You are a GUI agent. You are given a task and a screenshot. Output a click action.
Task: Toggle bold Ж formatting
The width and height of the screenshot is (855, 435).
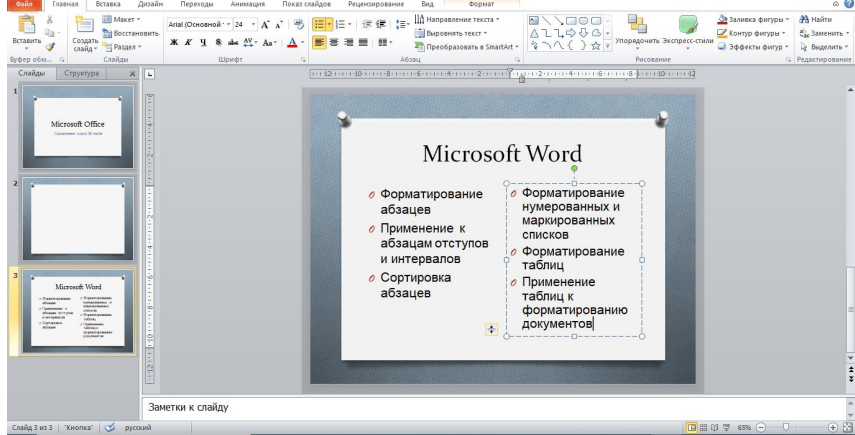pos(174,43)
